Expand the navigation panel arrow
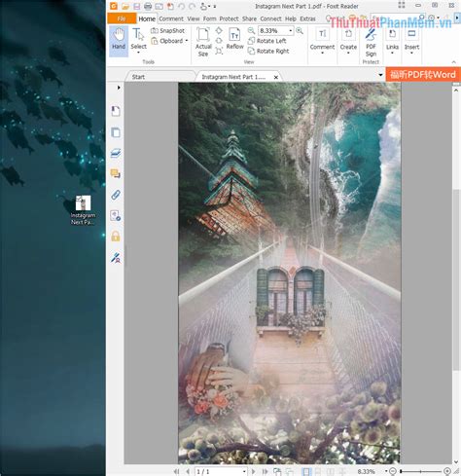This screenshot has width=461, height=476. click(x=119, y=88)
